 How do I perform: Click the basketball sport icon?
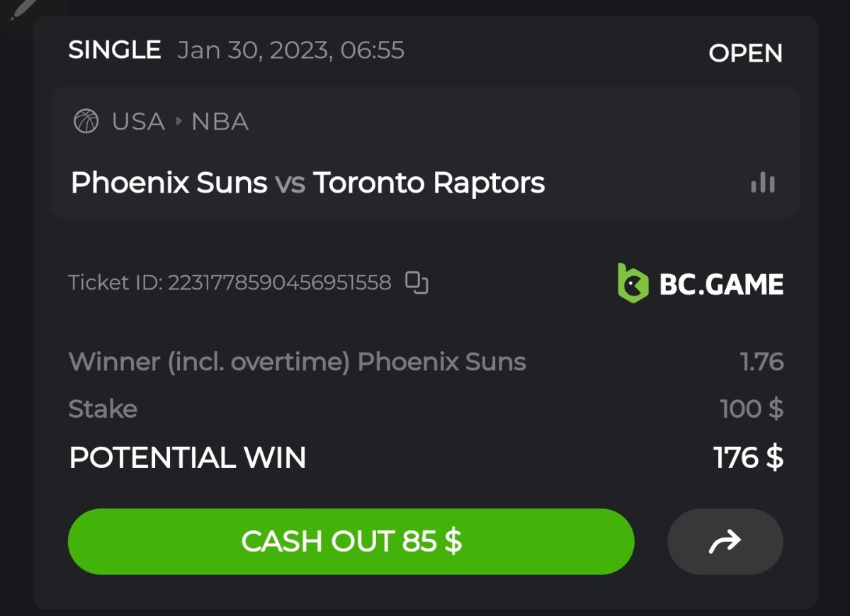[x=86, y=122]
